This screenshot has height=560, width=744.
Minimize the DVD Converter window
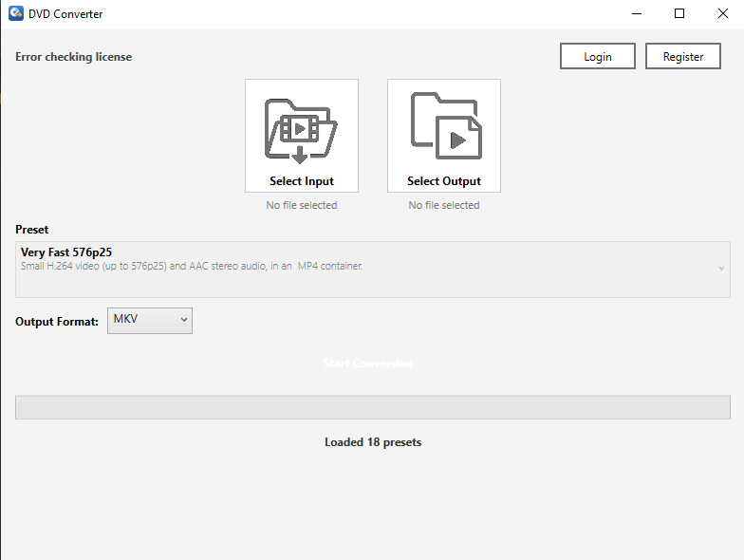pyautogui.click(x=637, y=13)
